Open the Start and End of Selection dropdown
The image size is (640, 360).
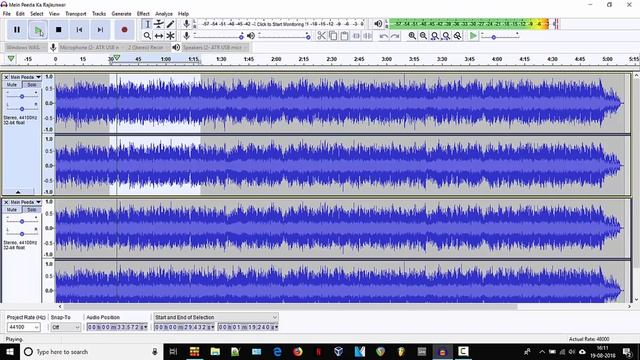(216, 317)
